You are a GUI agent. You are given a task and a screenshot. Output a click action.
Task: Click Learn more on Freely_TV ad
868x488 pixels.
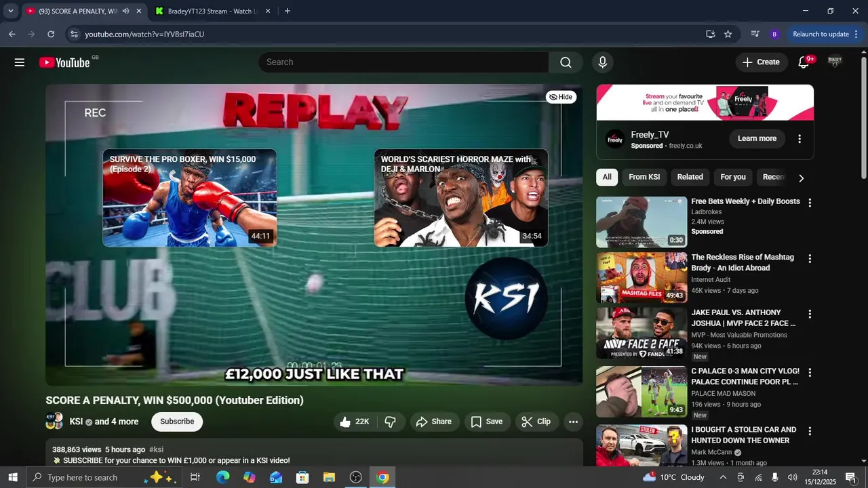pos(757,139)
